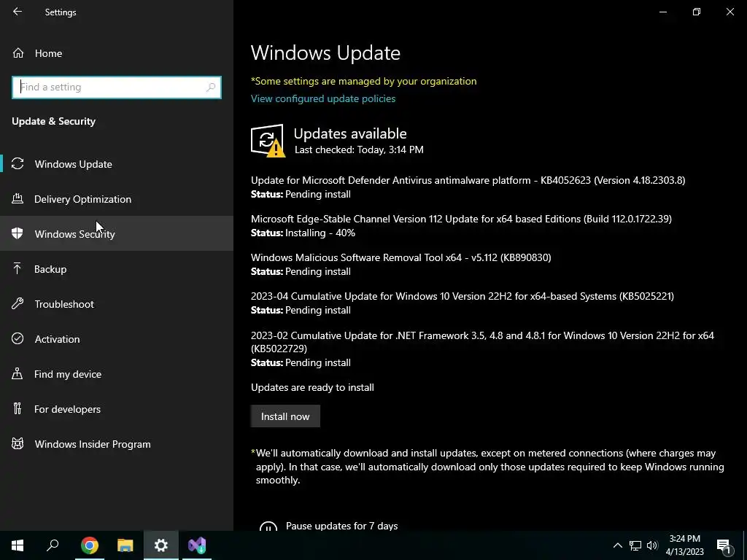Image resolution: width=747 pixels, height=560 pixels.
Task: Select the Windows Update sync icon
Action: click(x=18, y=164)
